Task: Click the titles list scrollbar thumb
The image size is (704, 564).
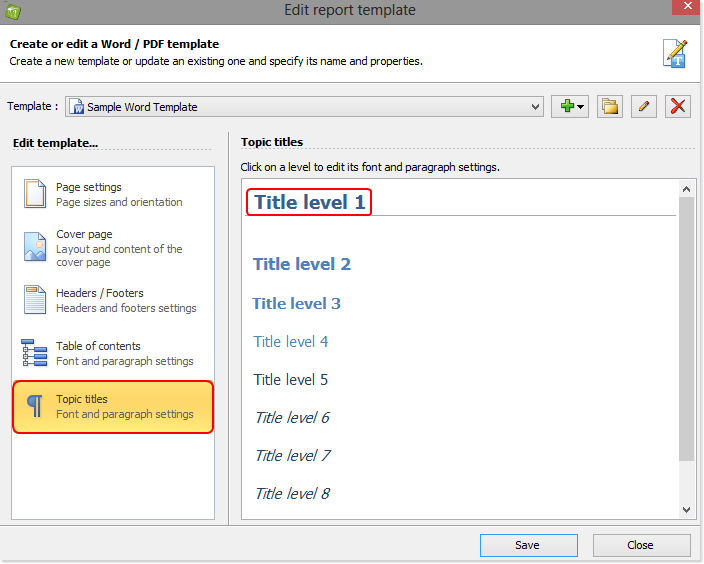Action: point(686,329)
